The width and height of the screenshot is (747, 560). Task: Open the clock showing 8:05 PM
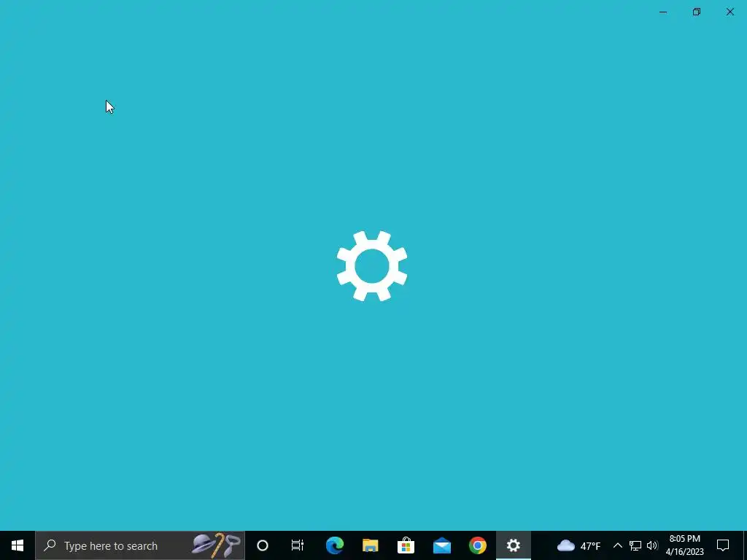(x=684, y=545)
